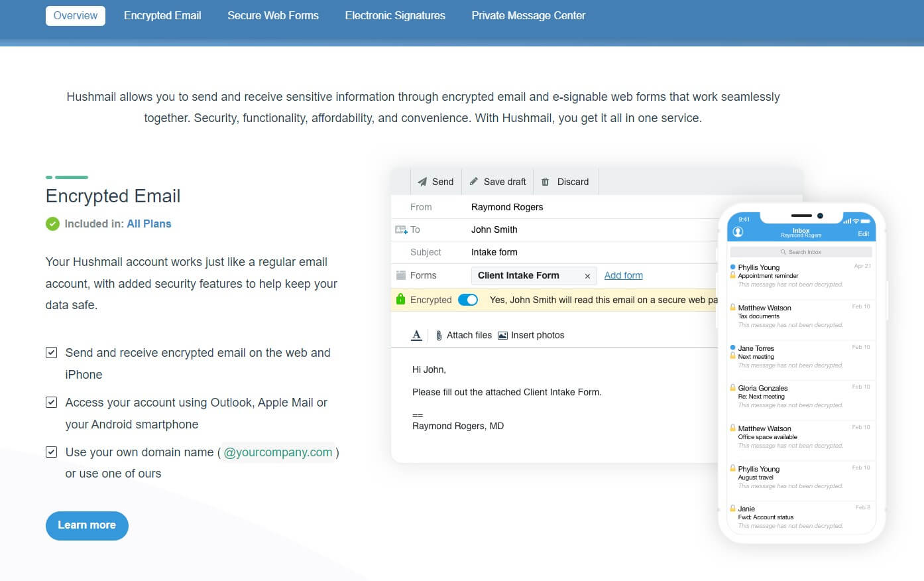Follow the All Plans link
This screenshot has width=924, height=581.
pos(149,224)
